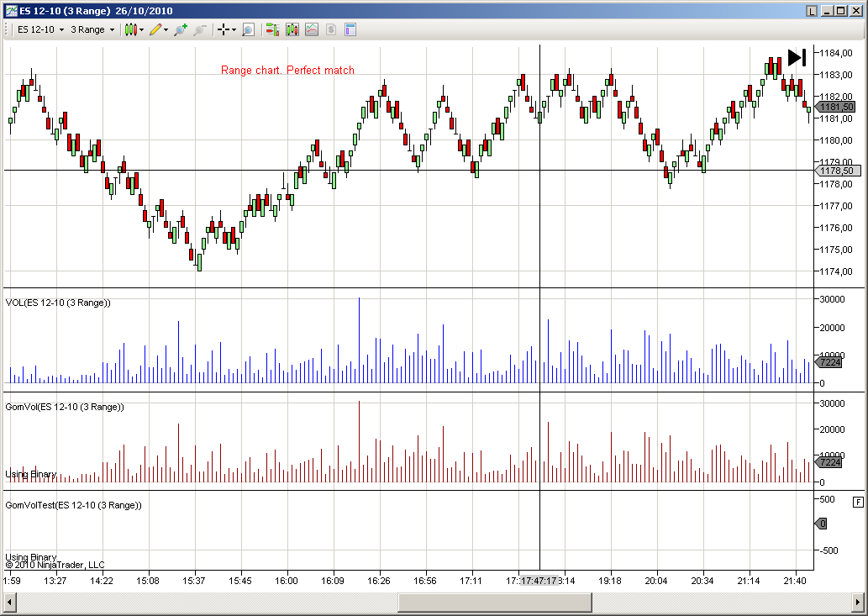Click the -500 label on GomVolTest axis
This screenshot has height=616, width=868.
pyautogui.click(x=829, y=550)
